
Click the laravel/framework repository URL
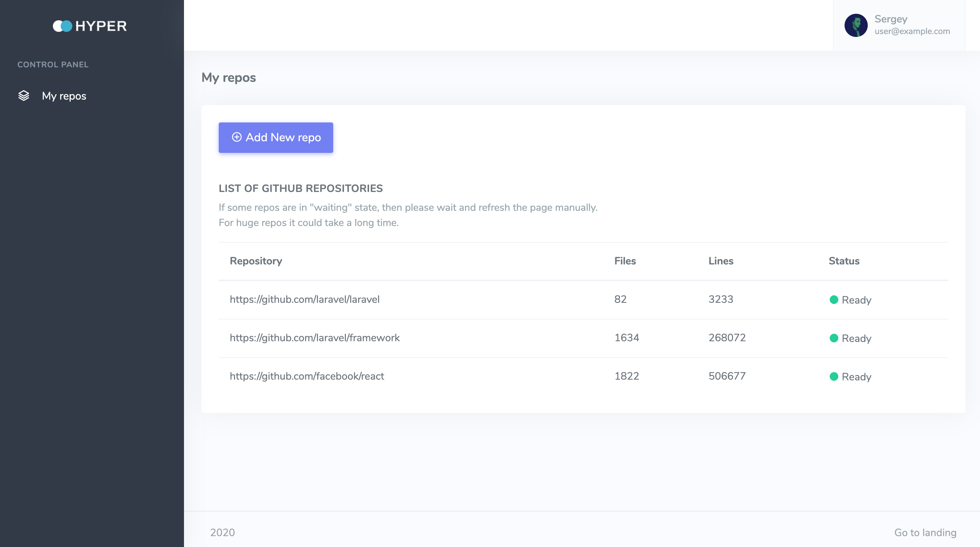(315, 338)
